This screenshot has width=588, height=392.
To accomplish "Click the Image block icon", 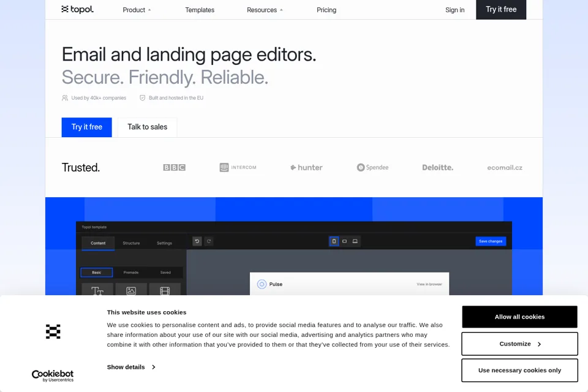I will click(x=131, y=290).
